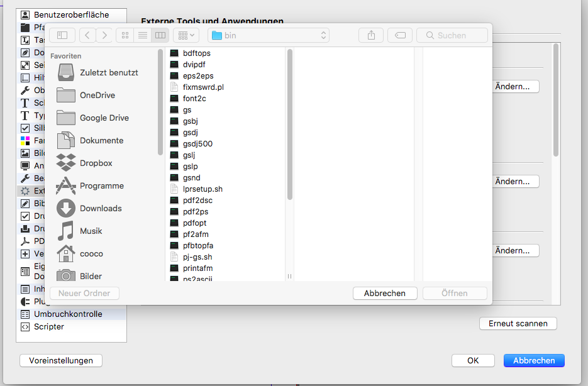Switch to list view
This screenshot has width=588, height=386.
click(142, 35)
